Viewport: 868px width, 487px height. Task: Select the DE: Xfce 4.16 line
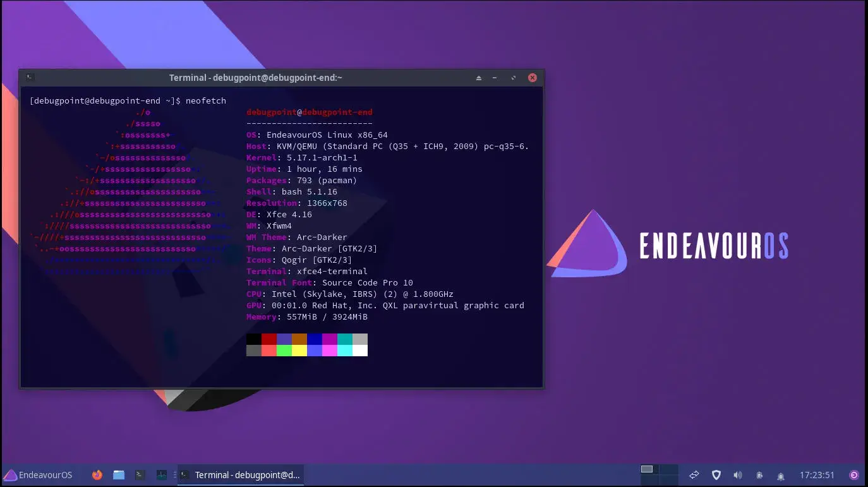(x=278, y=215)
